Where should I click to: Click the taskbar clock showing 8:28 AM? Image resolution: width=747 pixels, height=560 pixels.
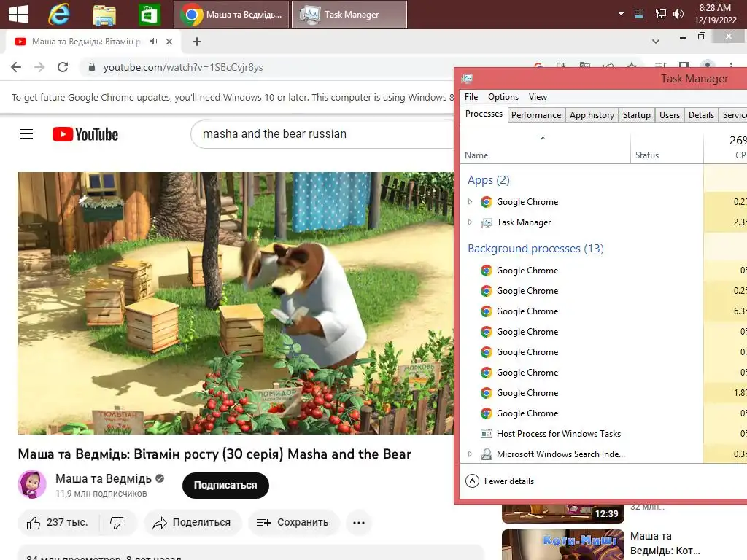715,14
